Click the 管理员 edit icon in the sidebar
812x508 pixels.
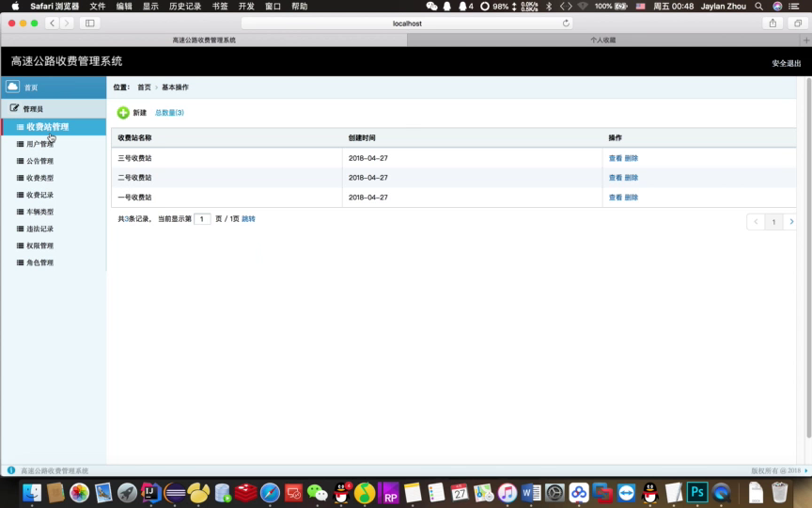tap(14, 108)
